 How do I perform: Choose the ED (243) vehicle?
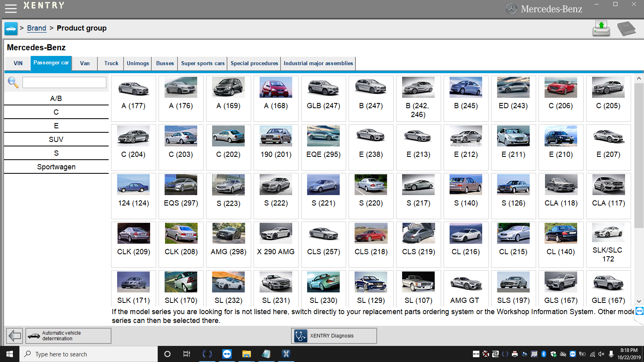[514, 99]
